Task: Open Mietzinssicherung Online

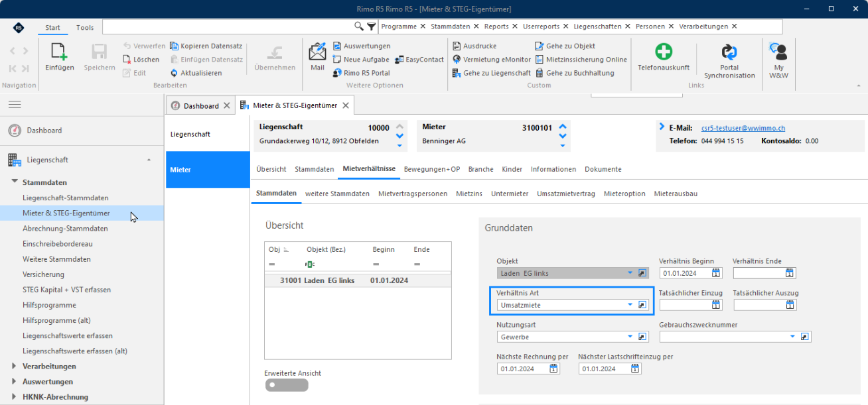Action: [581, 60]
